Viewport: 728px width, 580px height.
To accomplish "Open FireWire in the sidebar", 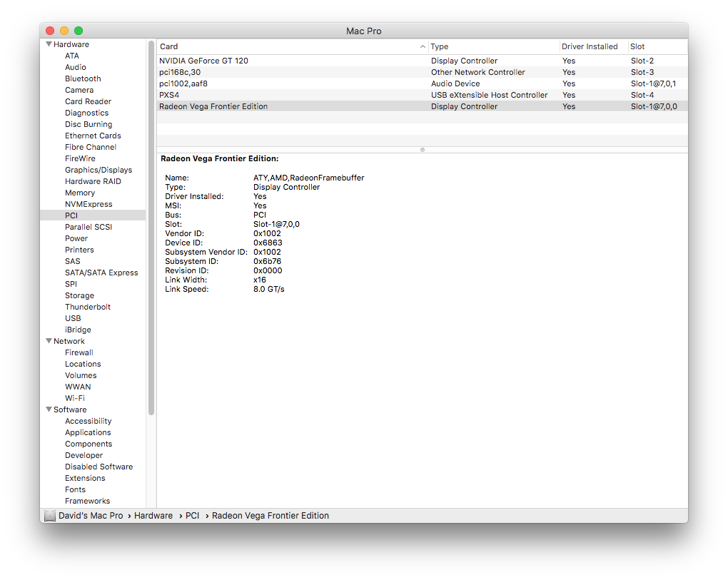I will click(x=80, y=158).
